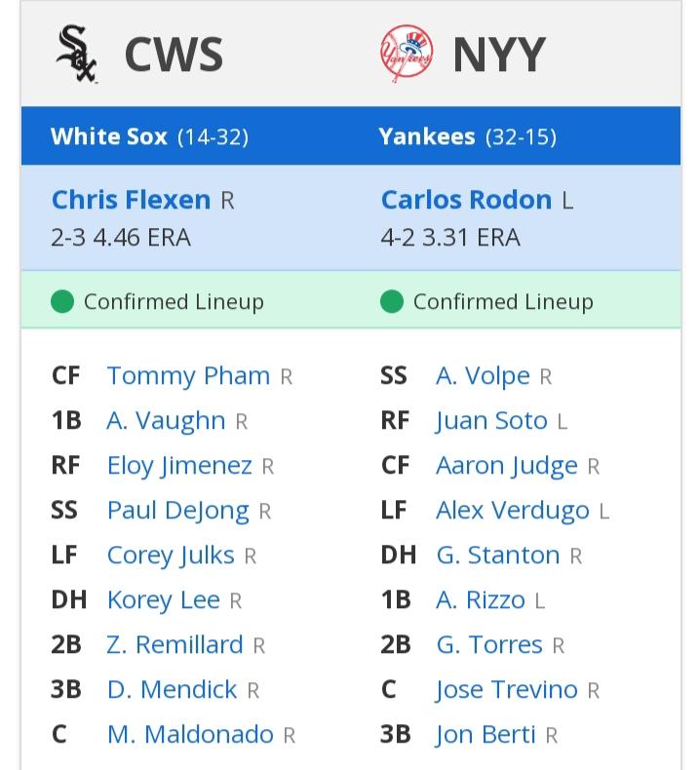This screenshot has width=700, height=770.
Task: Select Tommy Pham in the lineup
Action: coord(188,375)
